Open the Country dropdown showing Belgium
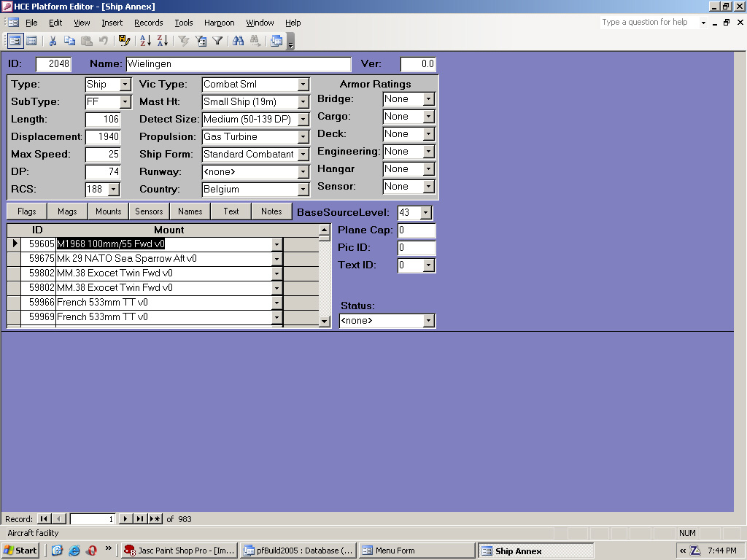747x560 pixels. [303, 190]
